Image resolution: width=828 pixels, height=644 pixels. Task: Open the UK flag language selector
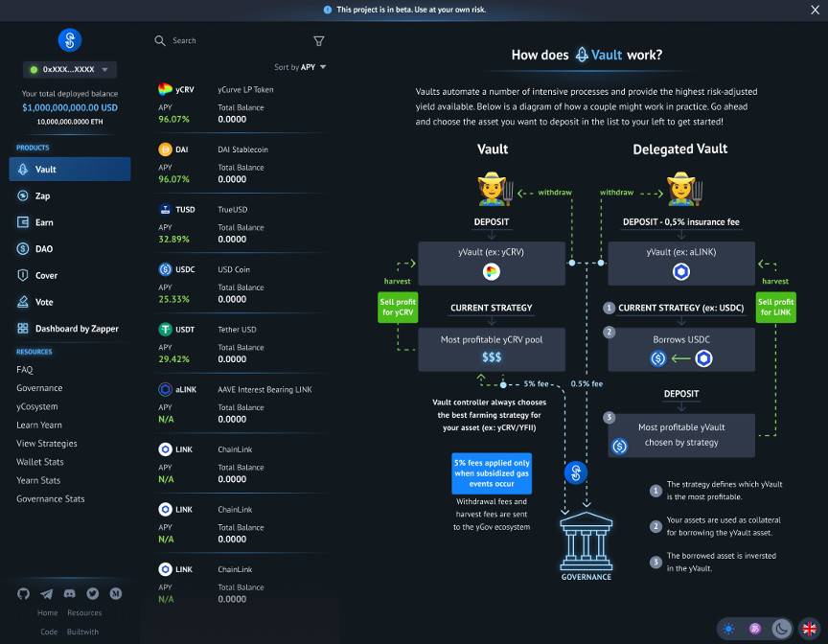coord(809,629)
